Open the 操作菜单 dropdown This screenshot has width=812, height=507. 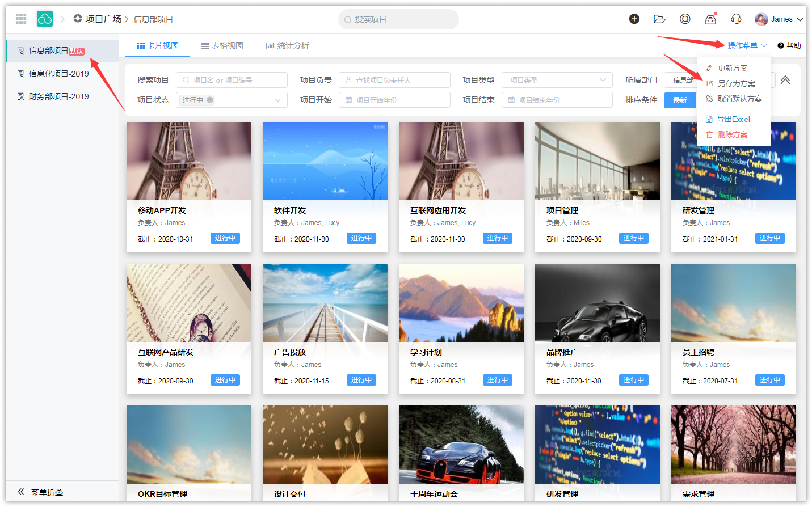(x=747, y=45)
